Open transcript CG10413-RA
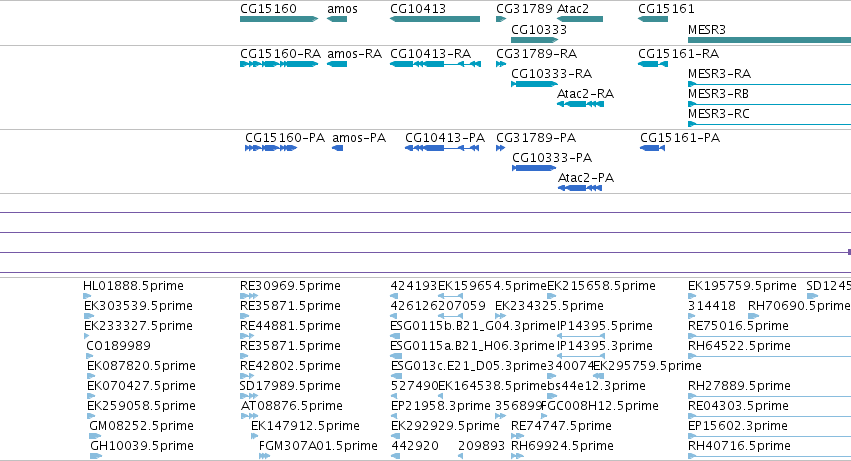Screen dimensions: 851x461 click(x=430, y=54)
